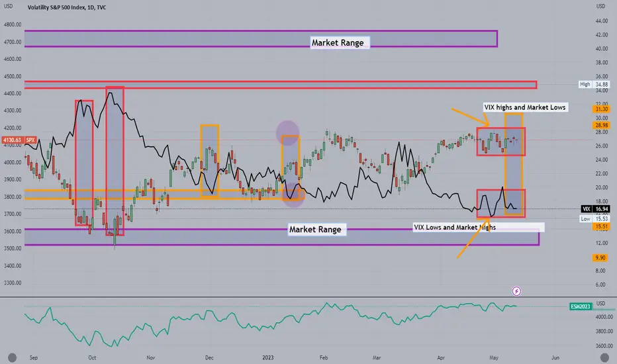Select the orange 31.30 price tag
This screenshot has width=617, height=364.
[x=601, y=109]
